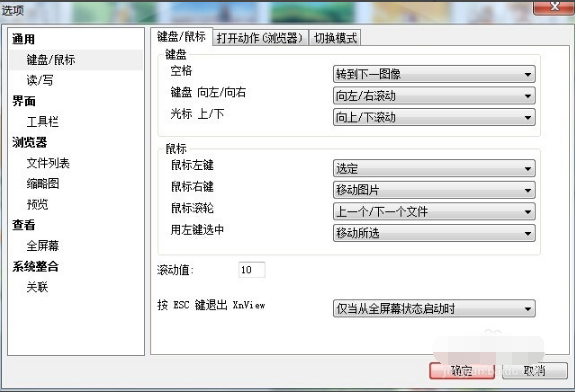Image resolution: width=575 pixels, height=392 pixels.
Task: Open the 鼠标滚轮 dropdown
Action: pos(434,212)
